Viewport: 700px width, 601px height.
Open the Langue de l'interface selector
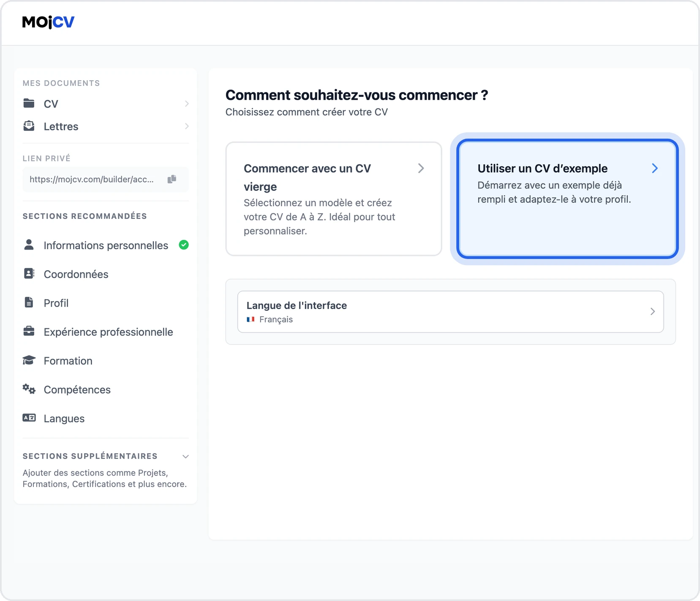450,312
